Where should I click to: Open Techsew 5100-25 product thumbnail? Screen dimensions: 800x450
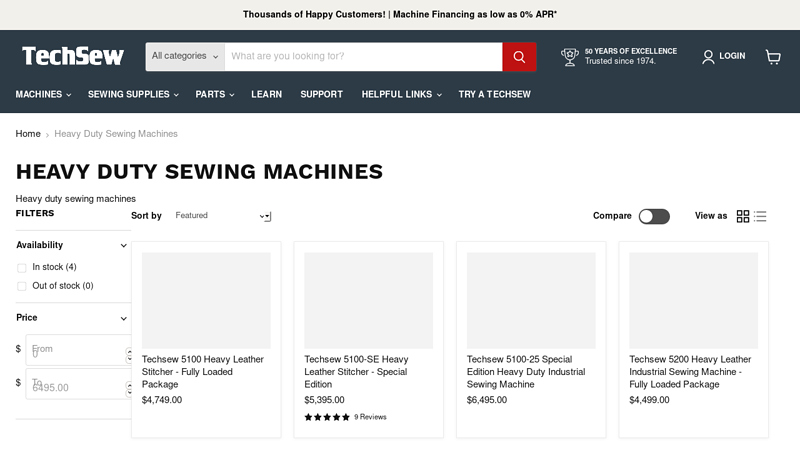tap(531, 301)
